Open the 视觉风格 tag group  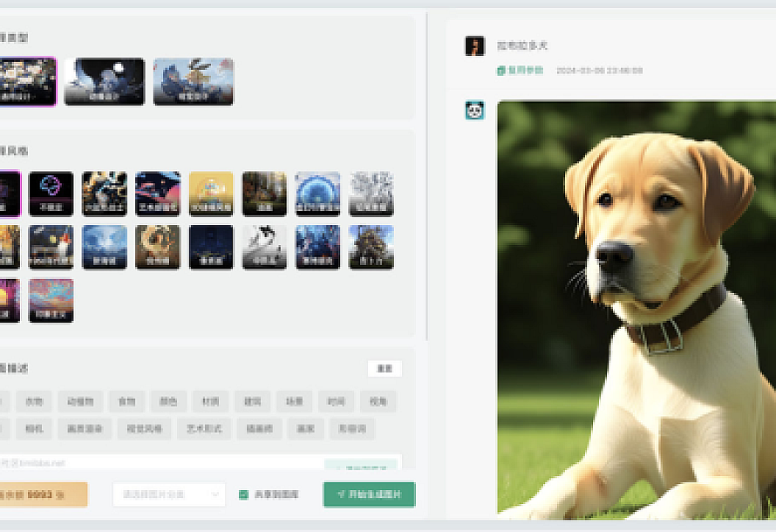coord(142,428)
